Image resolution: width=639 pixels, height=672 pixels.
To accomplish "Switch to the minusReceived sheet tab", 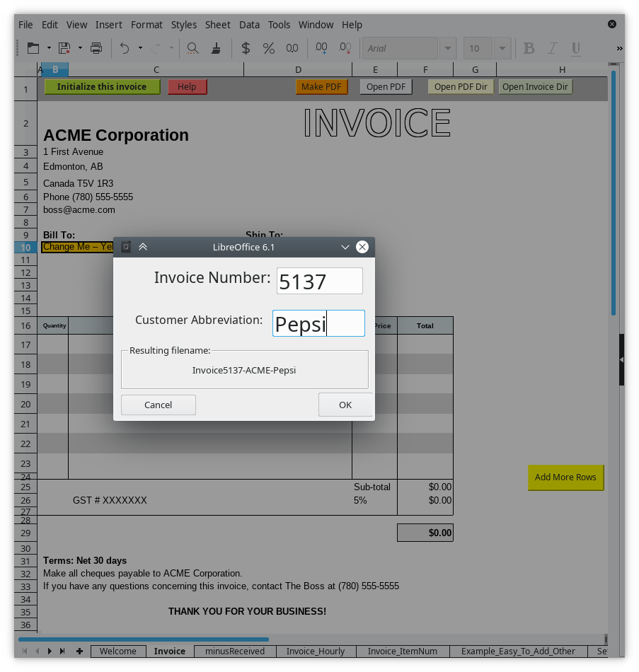I will [x=235, y=651].
